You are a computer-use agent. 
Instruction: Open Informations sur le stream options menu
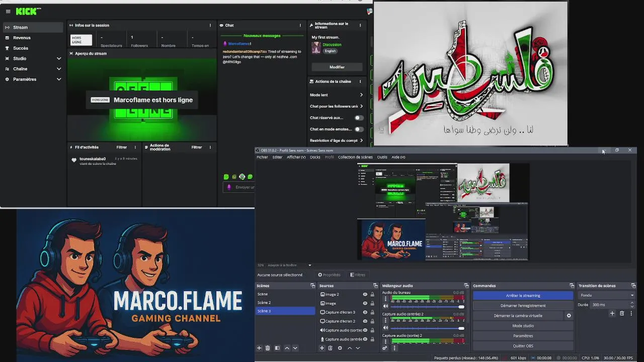pyautogui.click(x=360, y=25)
